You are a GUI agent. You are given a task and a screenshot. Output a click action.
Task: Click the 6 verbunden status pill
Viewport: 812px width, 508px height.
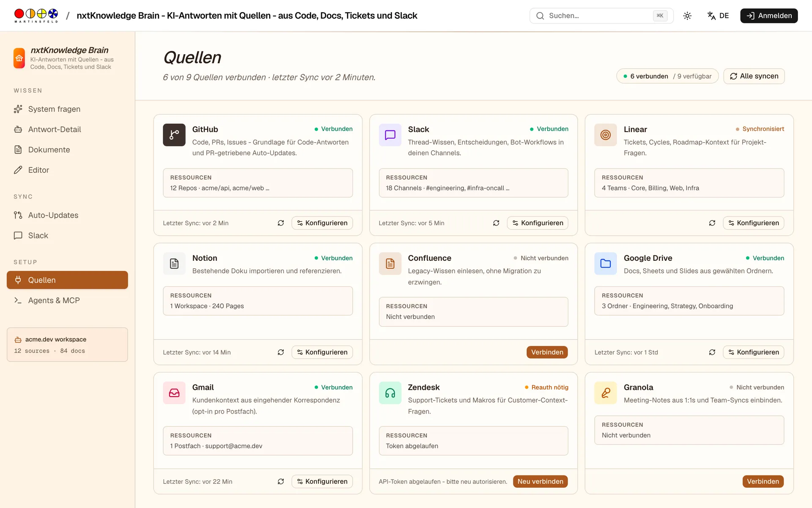[667, 76]
